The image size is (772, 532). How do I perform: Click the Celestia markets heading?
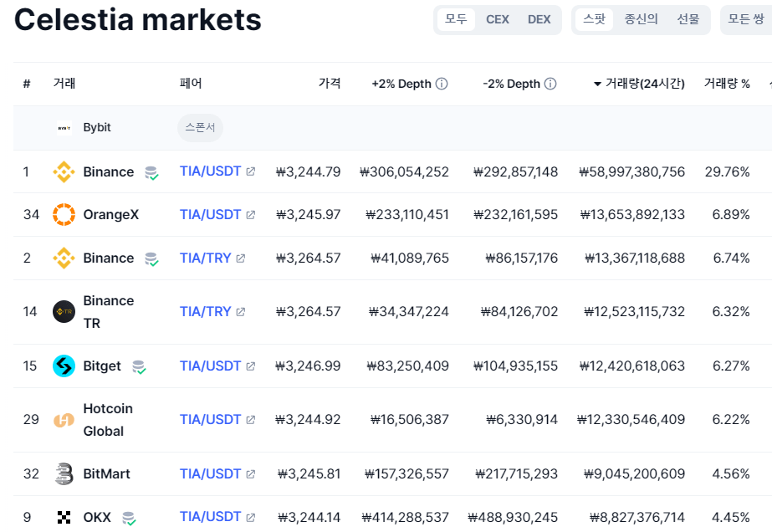tap(138, 20)
